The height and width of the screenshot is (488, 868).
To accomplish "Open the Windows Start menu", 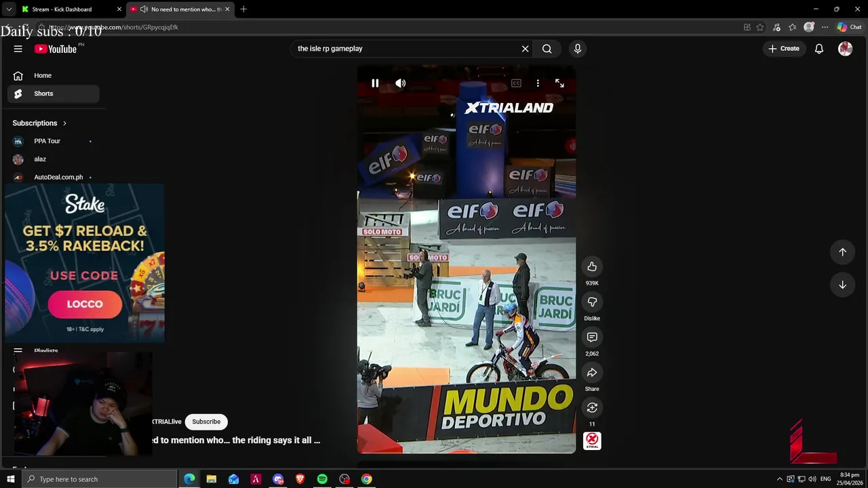I will pos(10,479).
